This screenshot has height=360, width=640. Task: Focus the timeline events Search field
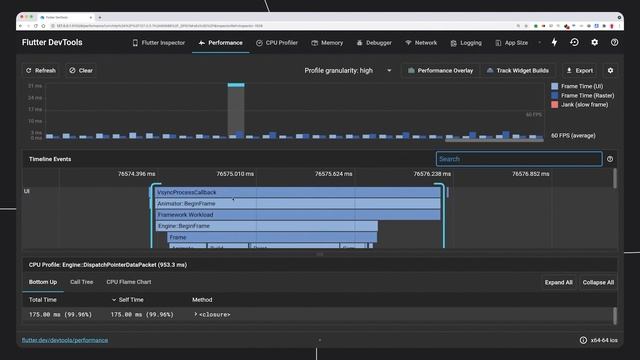tap(519, 159)
